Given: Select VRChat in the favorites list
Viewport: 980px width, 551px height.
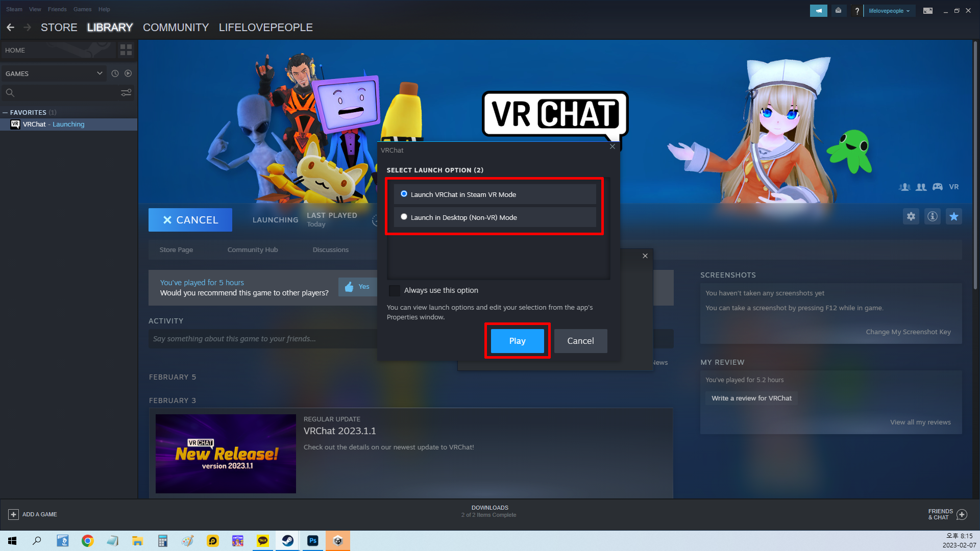Looking at the screenshot, I should coord(69,124).
